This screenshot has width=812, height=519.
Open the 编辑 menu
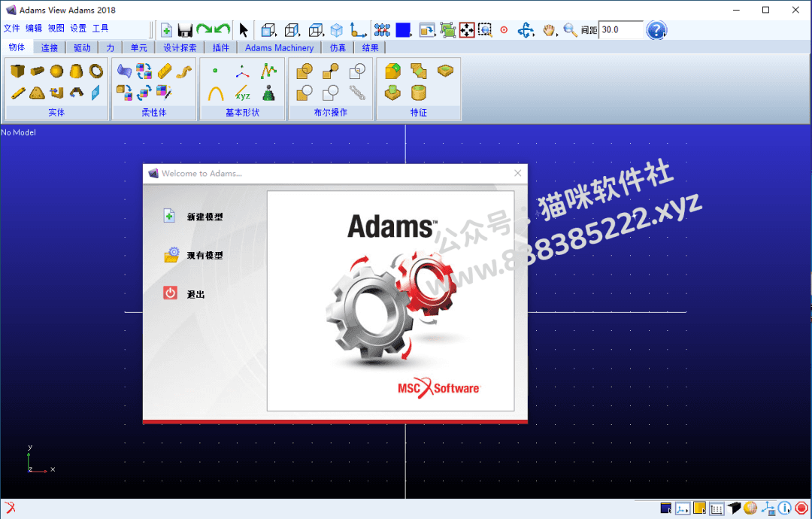pyautogui.click(x=34, y=29)
